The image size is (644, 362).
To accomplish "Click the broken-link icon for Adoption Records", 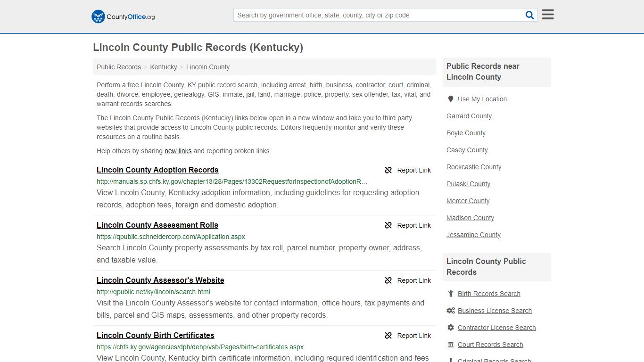I will coord(388,170).
